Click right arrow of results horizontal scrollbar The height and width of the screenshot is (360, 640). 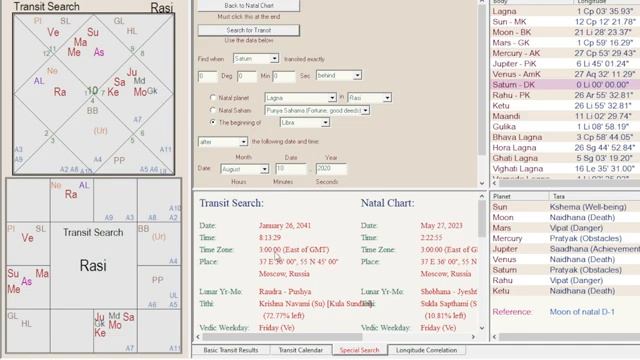[473, 337]
